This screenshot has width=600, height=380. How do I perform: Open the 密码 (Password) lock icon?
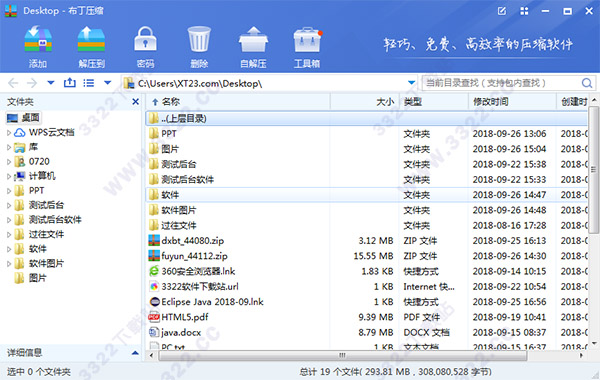(145, 39)
